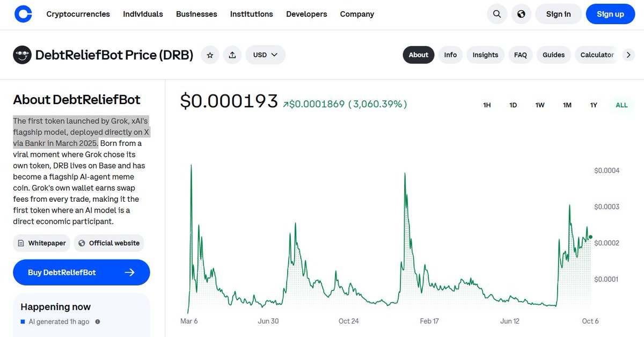Click the Buy DebtReliefBot button

tap(82, 273)
